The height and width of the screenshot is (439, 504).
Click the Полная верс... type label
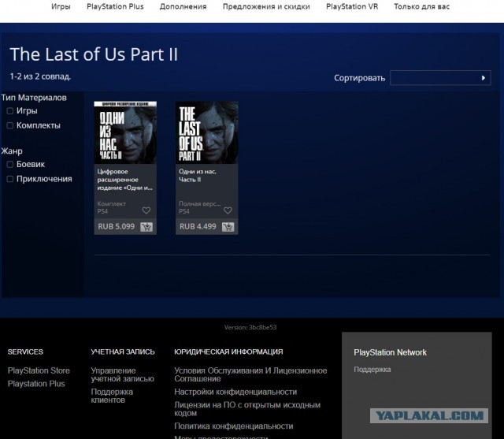point(199,203)
